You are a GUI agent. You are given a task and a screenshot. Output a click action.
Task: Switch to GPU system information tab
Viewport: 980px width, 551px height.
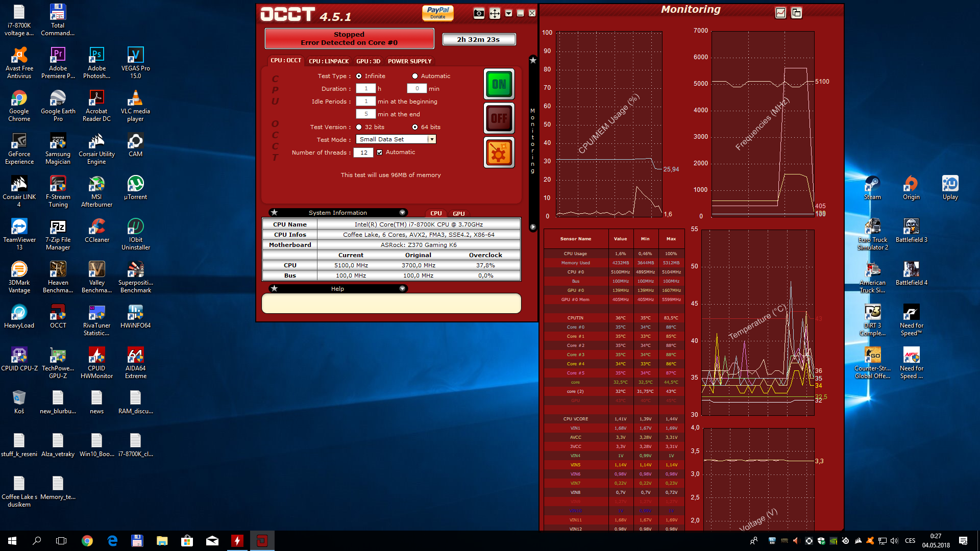(458, 214)
